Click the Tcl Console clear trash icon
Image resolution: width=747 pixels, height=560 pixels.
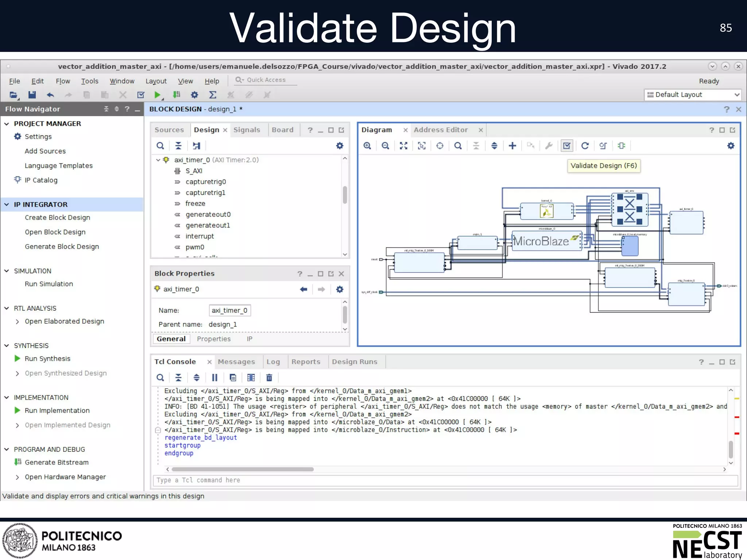269,378
